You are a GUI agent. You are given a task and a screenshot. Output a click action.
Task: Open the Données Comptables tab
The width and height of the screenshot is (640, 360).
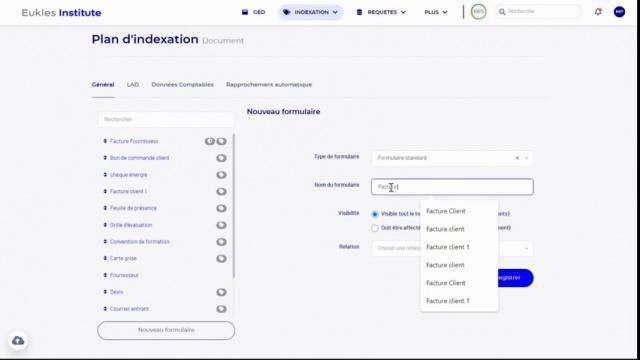182,84
